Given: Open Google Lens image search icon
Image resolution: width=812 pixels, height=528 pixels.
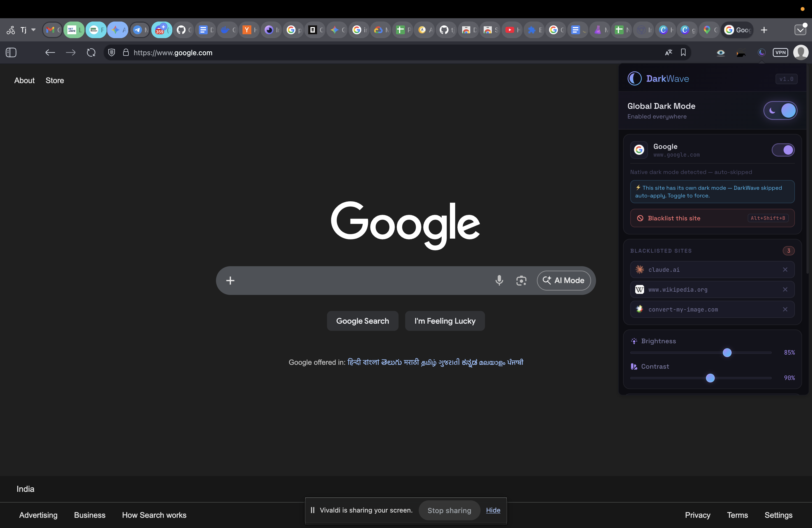Looking at the screenshot, I should click(521, 280).
